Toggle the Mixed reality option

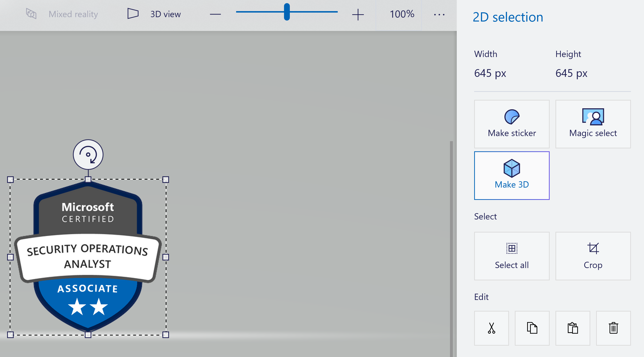click(x=62, y=14)
